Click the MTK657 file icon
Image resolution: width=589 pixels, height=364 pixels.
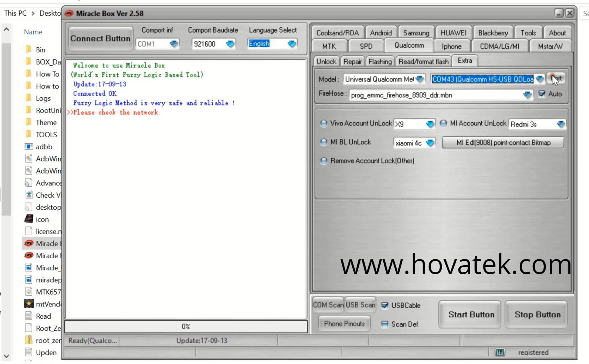click(29, 292)
